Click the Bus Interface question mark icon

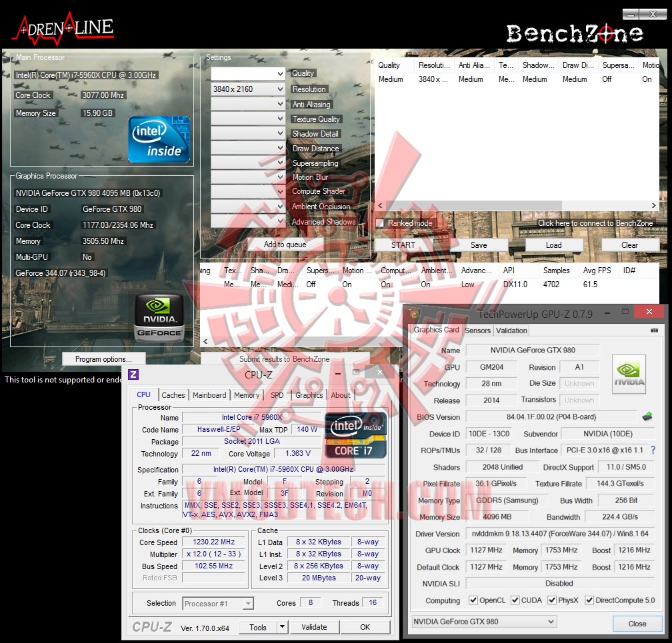(x=653, y=450)
